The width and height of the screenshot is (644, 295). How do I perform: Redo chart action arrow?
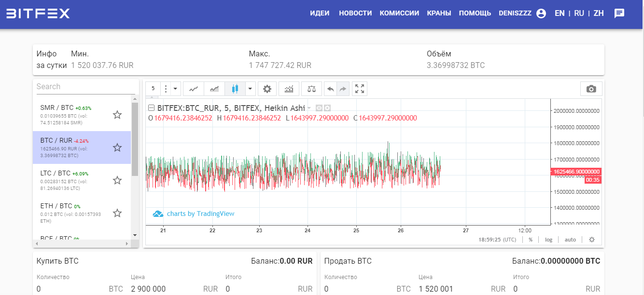coord(343,89)
